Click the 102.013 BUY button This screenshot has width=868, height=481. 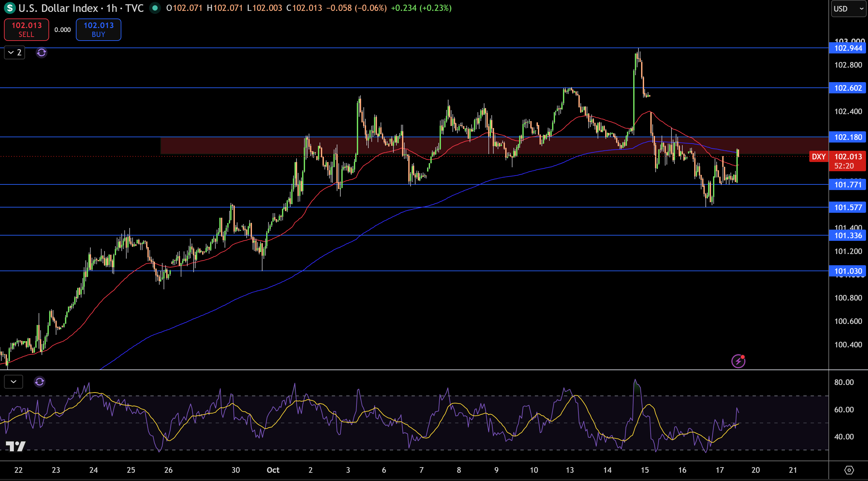98,30
